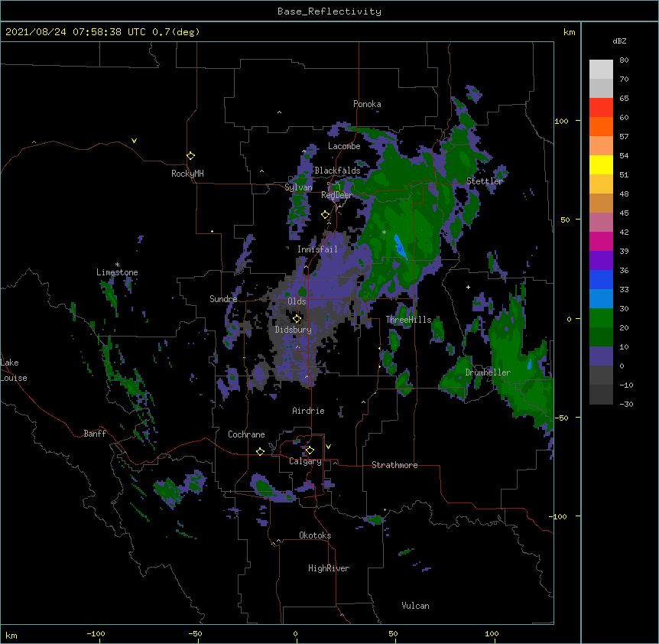Image resolution: width=659 pixels, height=644 pixels.
Task: Click the -30 value in dBZ legend
Action: click(626, 404)
